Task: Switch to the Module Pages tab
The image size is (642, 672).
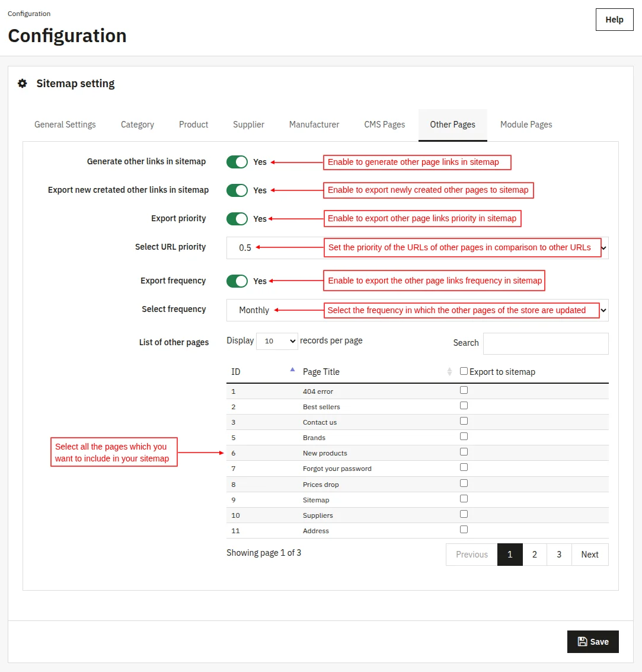Action: coord(526,125)
